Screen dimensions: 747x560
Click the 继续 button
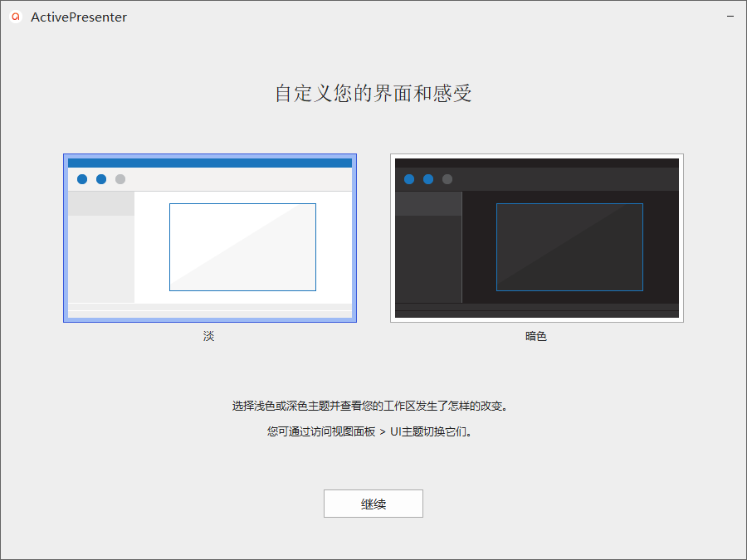[373, 504]
